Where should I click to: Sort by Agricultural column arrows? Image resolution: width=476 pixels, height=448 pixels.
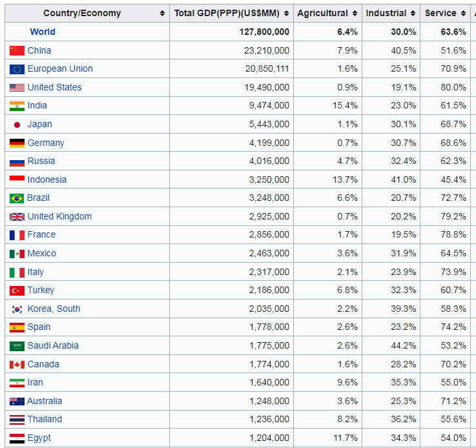coord(355,14)
